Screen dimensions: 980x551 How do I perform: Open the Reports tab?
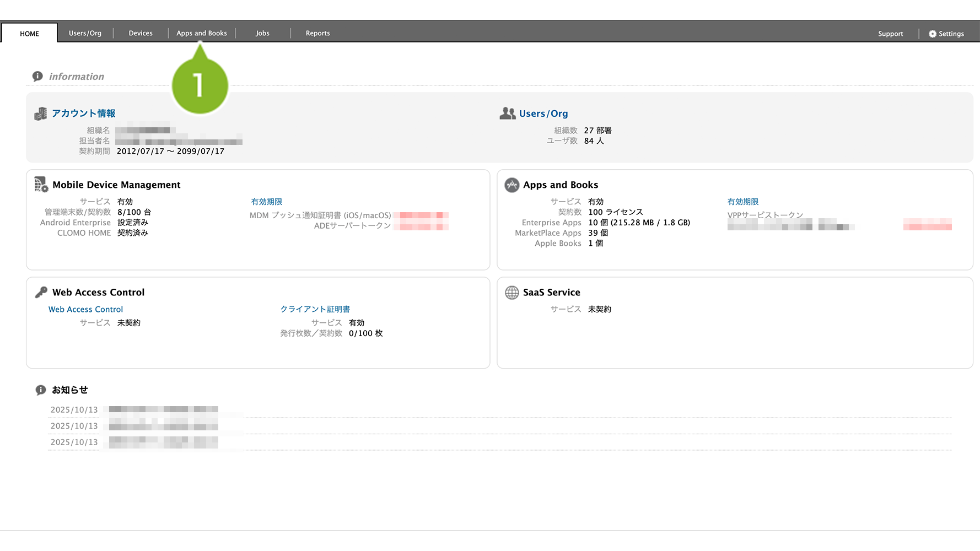click(x=317, y=33)
